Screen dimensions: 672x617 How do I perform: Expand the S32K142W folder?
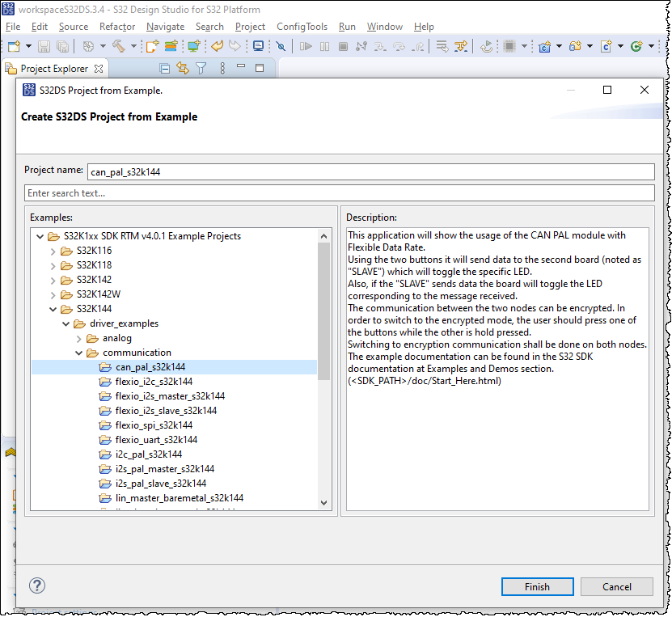[x=53, y=295]
